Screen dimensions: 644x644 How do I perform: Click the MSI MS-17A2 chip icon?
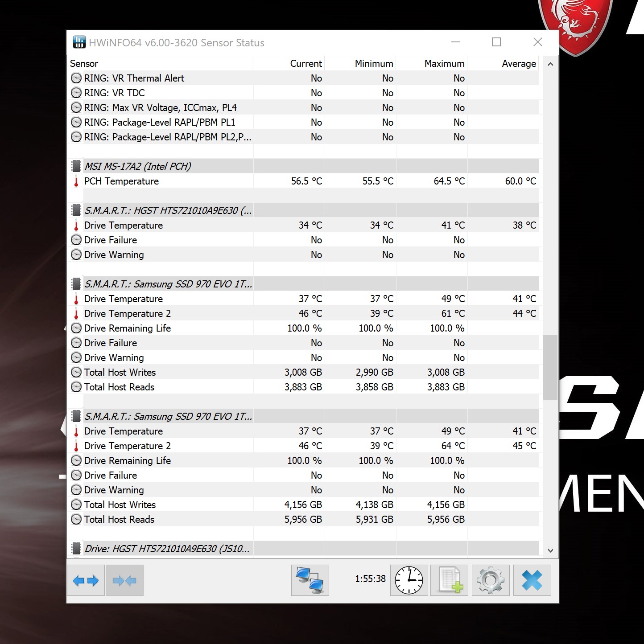(x=76, y=166)
